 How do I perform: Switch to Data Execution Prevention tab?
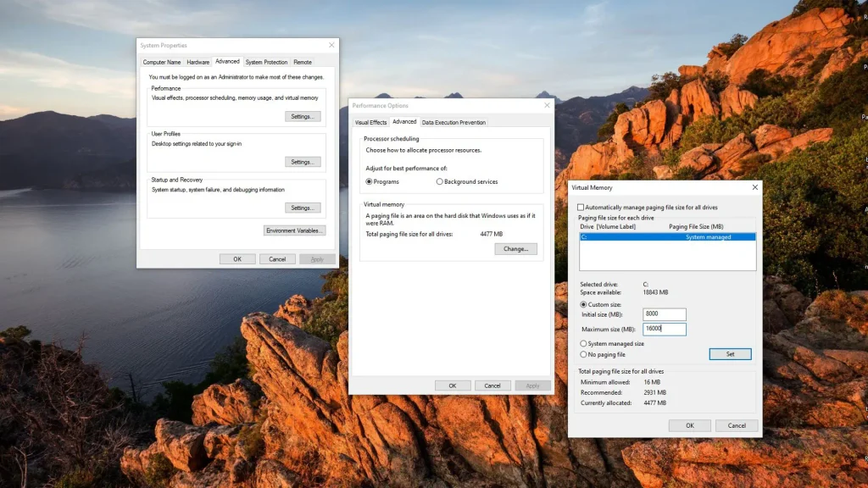(453, 122)
